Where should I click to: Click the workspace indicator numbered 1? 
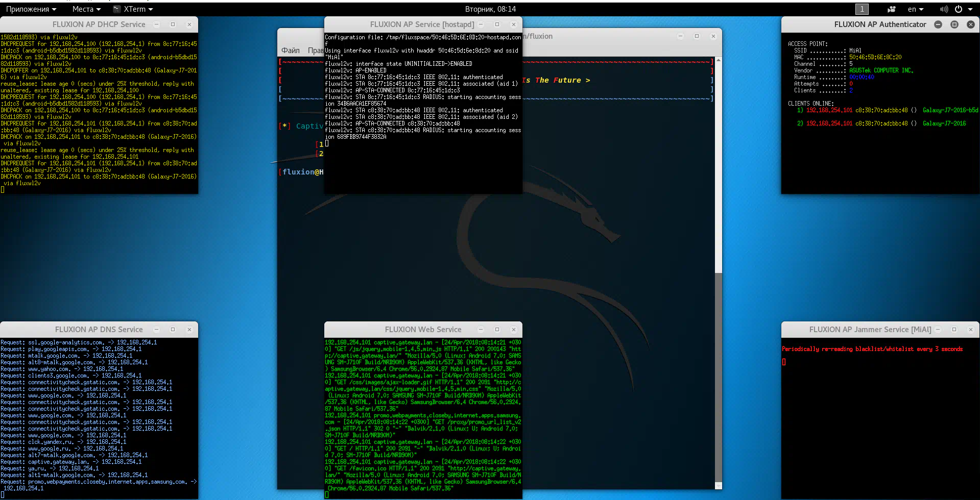click(862, 9)
